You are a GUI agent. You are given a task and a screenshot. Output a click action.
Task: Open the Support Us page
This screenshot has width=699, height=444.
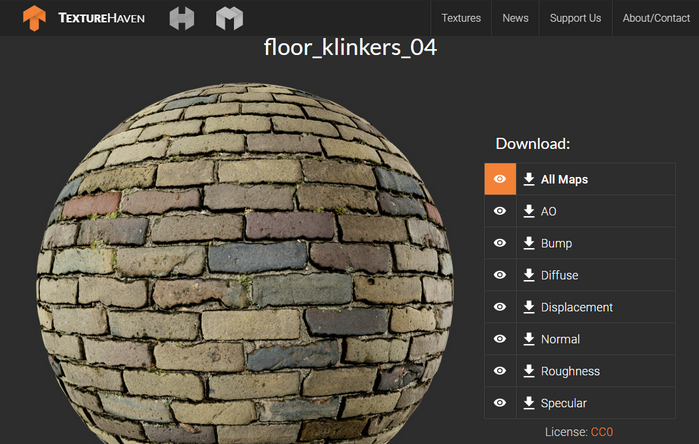pos(575,18)
